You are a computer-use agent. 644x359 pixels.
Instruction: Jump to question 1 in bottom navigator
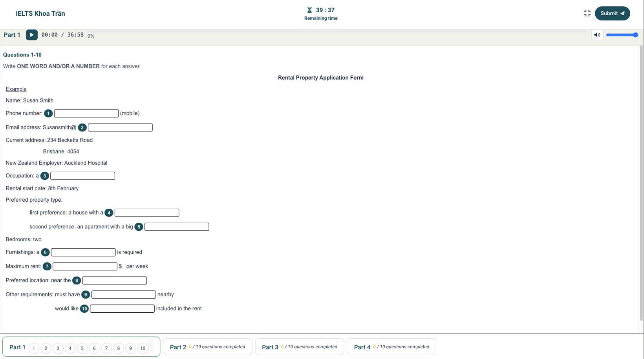click(34, 348)
